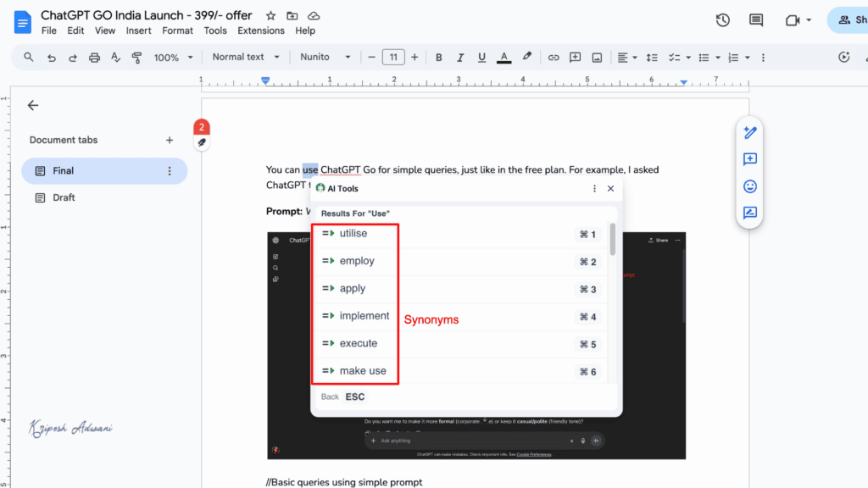Viewport: 868px width, 488px height.
Task: Click the text color swatch in the toolbar
Action: point(504,57)
